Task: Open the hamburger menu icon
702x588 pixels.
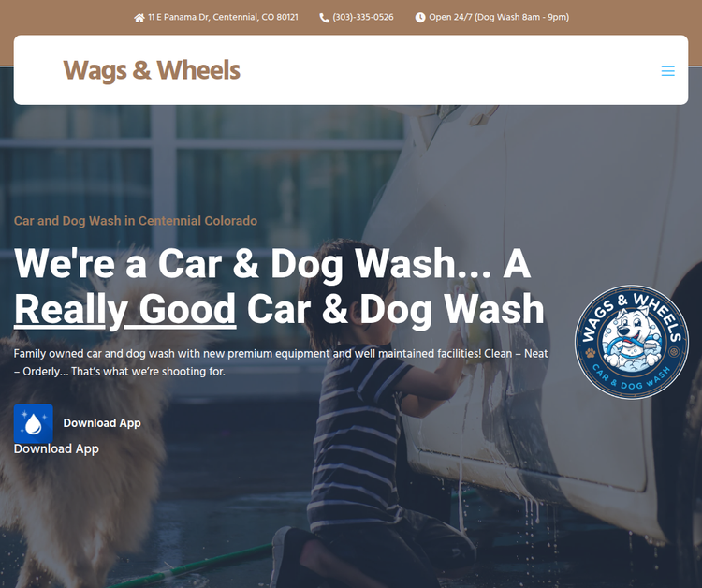Action: [x=667, y=71]
